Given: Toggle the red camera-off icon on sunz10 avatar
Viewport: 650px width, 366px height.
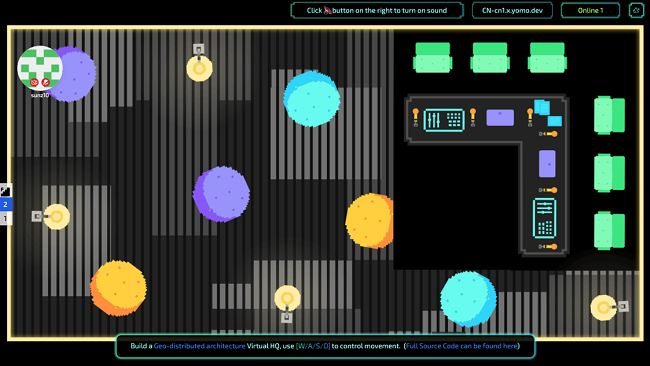Looking at the screenshot, I should point(34,82).
